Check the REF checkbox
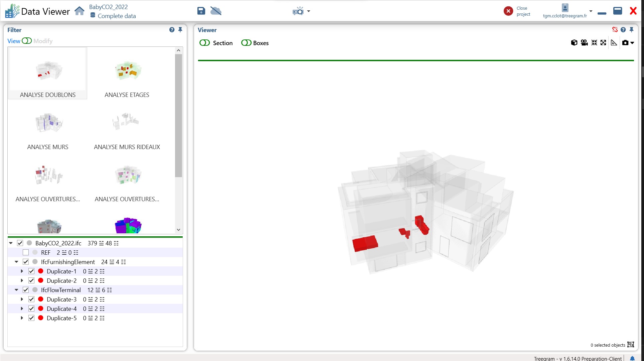 [26, 252]
